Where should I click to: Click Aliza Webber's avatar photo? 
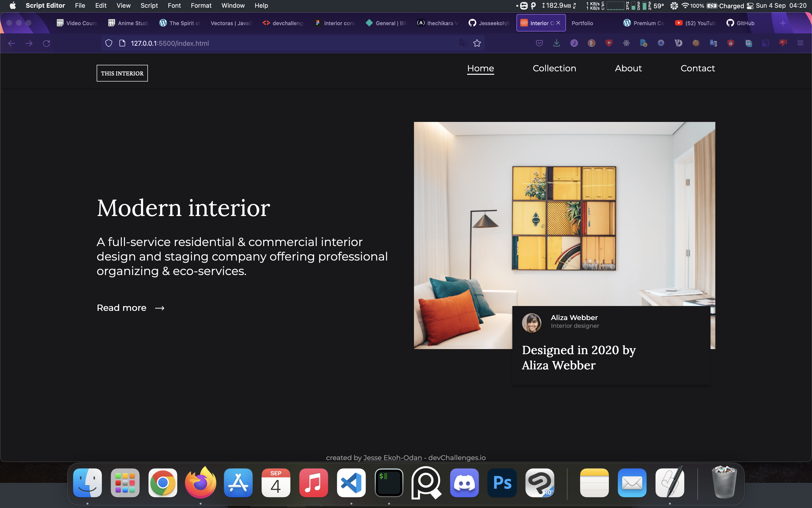[531, 323]
